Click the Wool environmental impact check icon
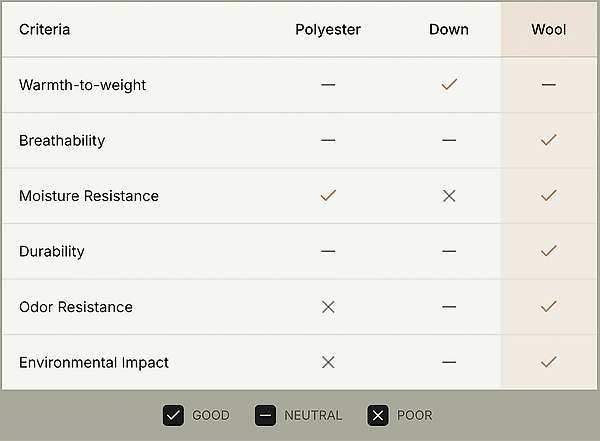Screen dimensions: 600x441 [x=548, y=362]
